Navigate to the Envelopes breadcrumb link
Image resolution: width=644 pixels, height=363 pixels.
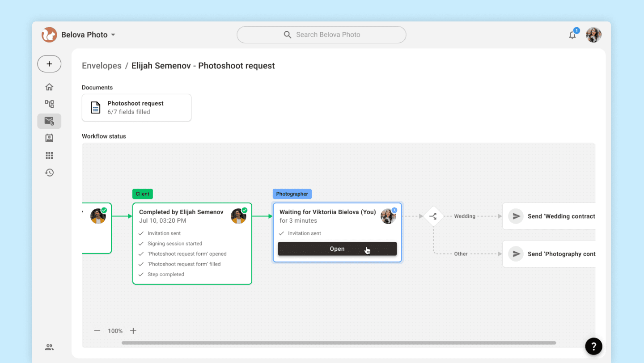(102, 66)
